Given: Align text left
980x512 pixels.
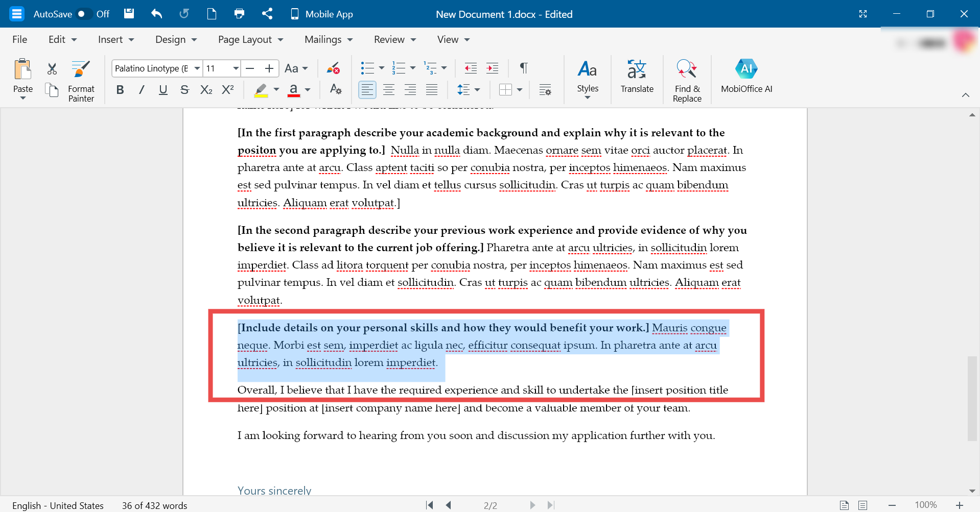Looking at the screenshot, I should coord(367,90).
